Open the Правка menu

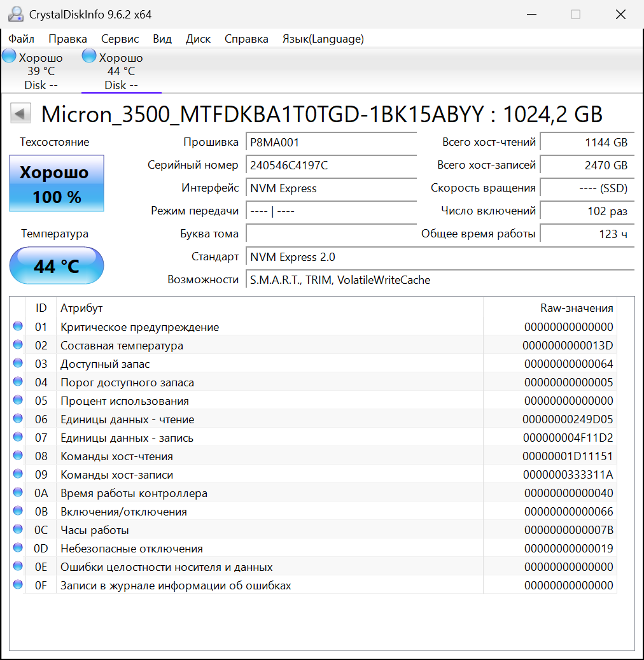(67, 39)
